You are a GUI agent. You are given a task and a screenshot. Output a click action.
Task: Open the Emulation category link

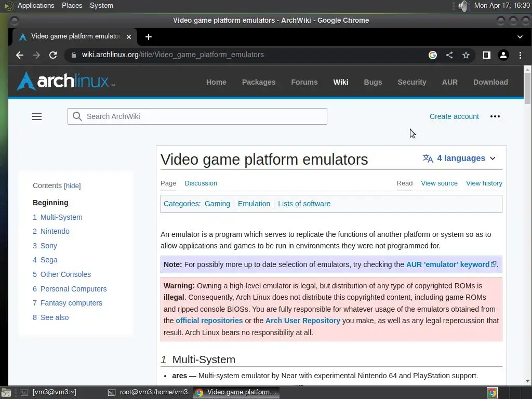254,204
